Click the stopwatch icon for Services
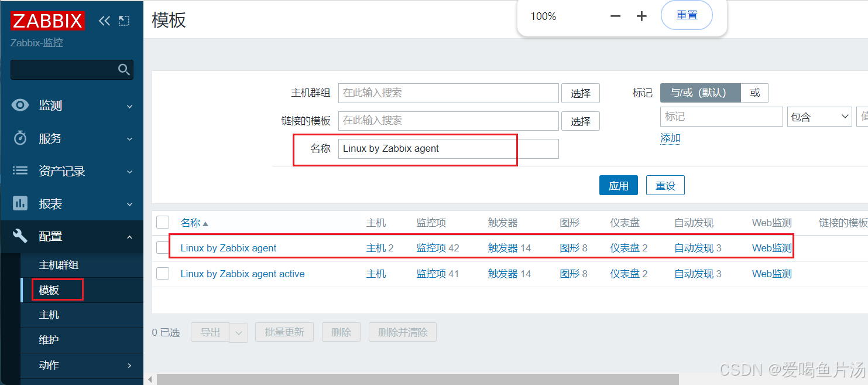Screen dimensions: 868x385 coord(20,138)
